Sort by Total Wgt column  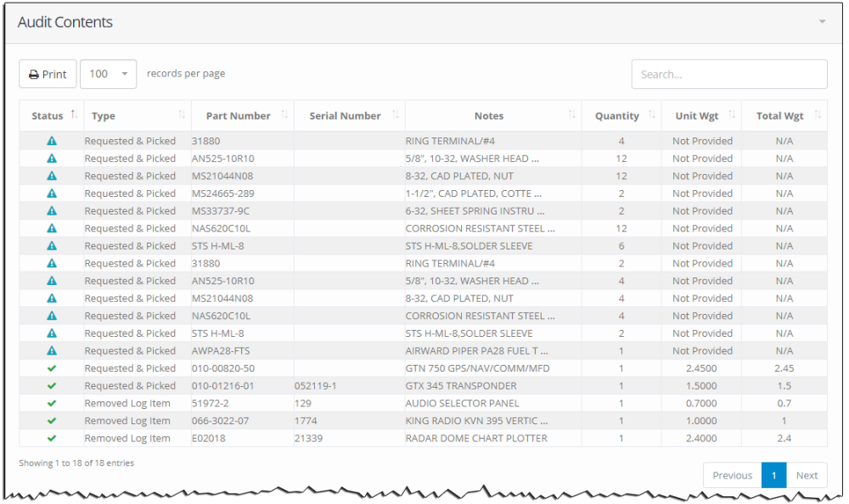tap(784, 115)
